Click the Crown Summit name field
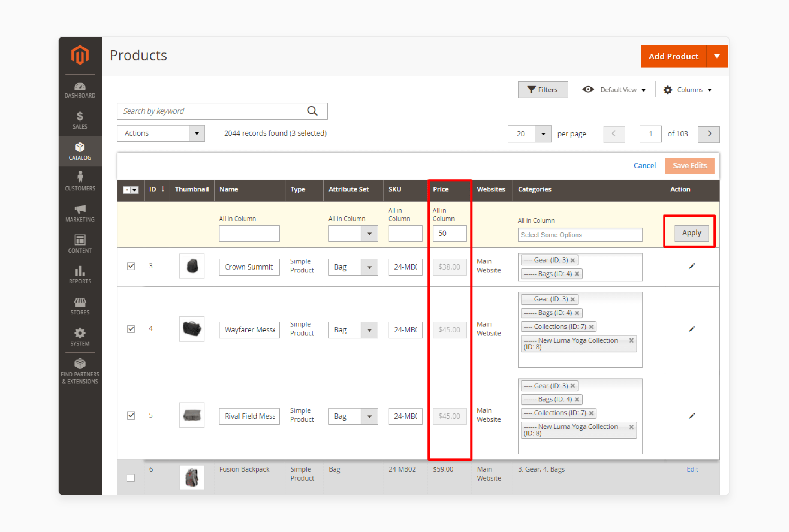The height and width of the screenshot is (532, 789). (250, 267)
